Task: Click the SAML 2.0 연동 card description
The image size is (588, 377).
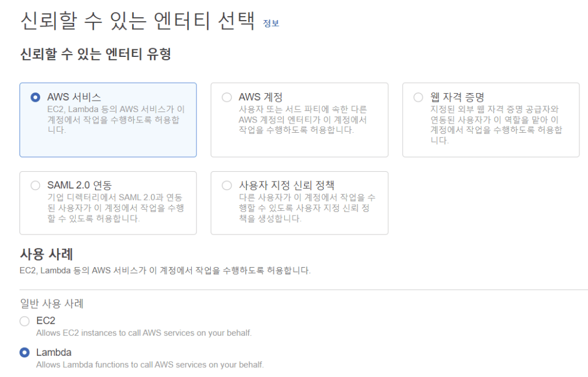Action: (x=115, y=208)
